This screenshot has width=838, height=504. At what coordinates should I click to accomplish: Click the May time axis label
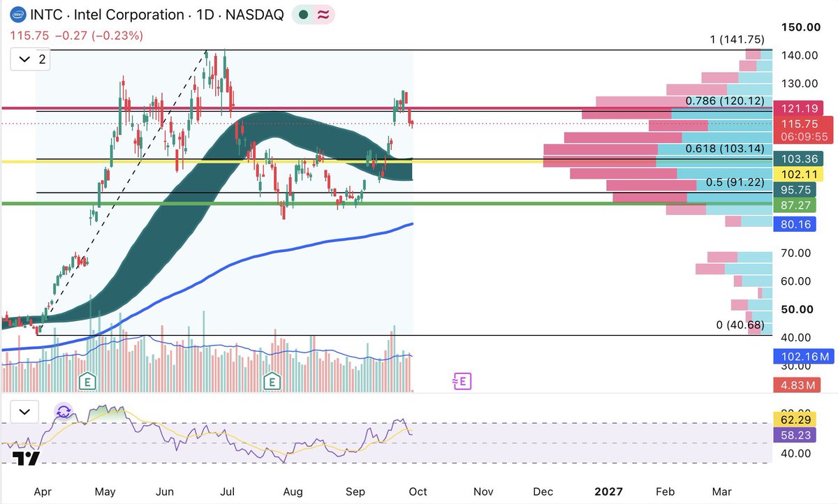coord(105,492)
